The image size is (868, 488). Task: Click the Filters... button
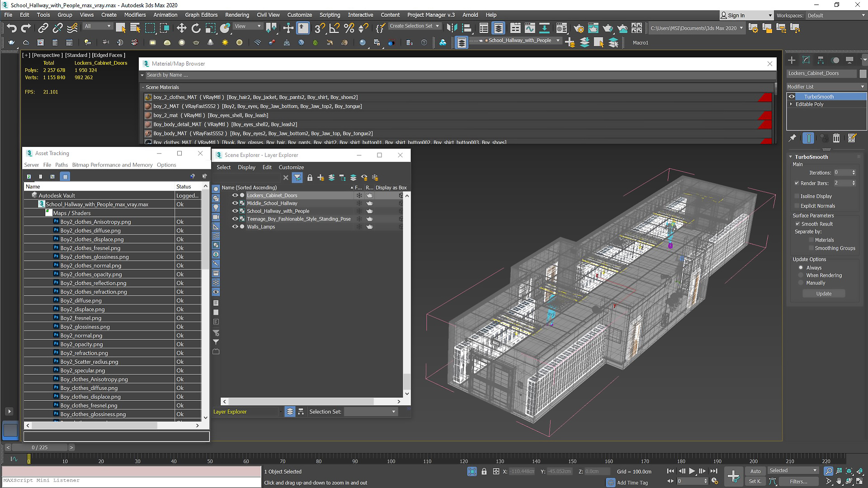(x=798, y=482)
